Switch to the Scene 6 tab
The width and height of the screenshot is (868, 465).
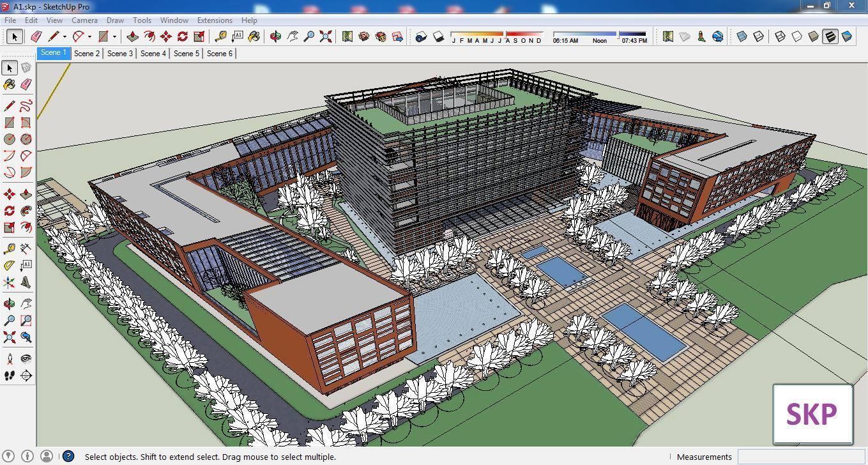click(220, 54)
